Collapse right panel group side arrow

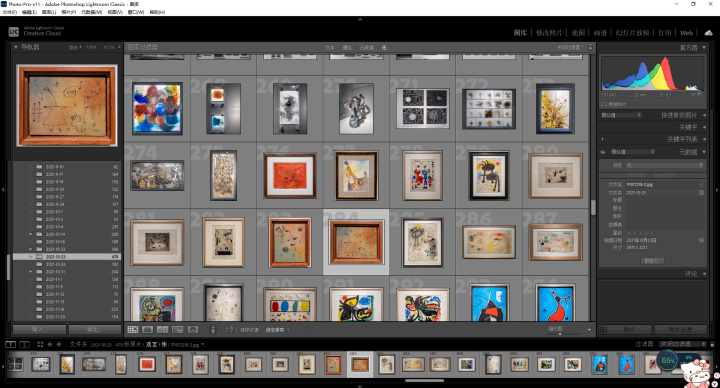click(x=717, y=189)
